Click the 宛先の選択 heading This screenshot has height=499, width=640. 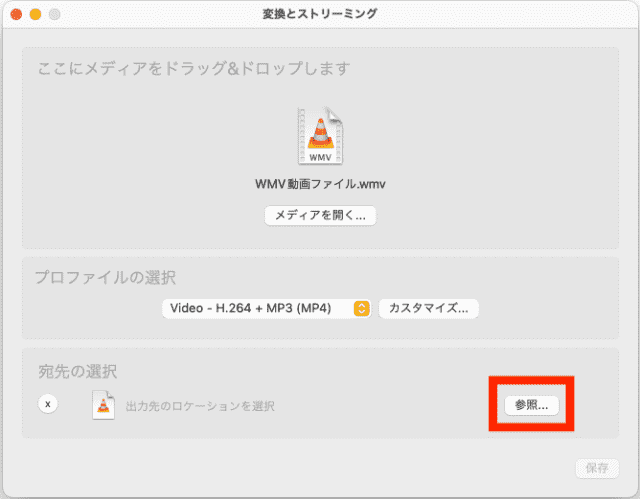pyautogui.click(x=78, y=372)
